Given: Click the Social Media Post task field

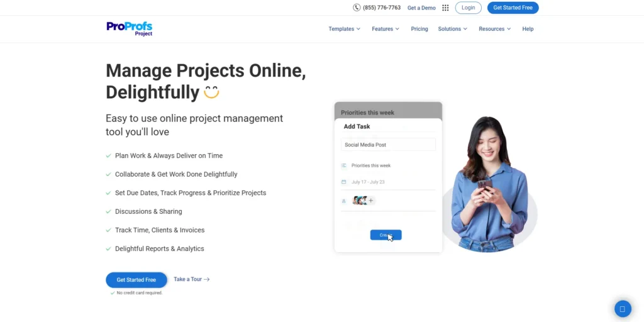Looking at the screenshot, I should (388, 145).
